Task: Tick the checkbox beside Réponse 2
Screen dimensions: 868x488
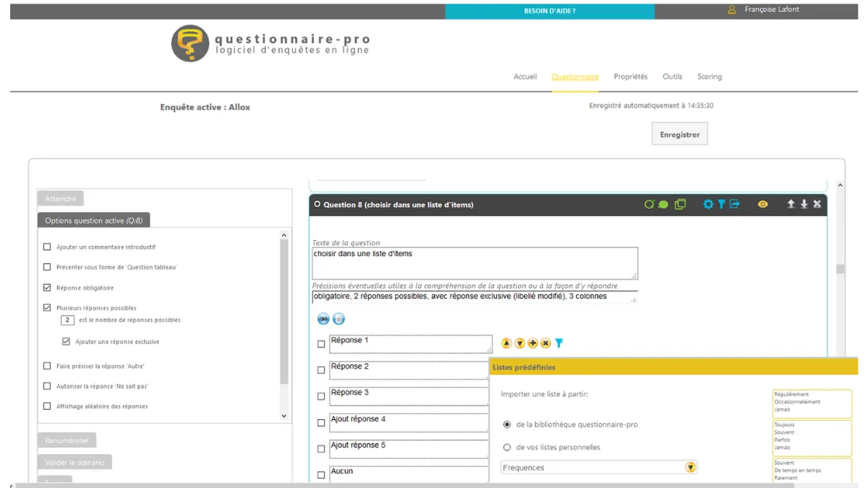Action: point(321,370)
